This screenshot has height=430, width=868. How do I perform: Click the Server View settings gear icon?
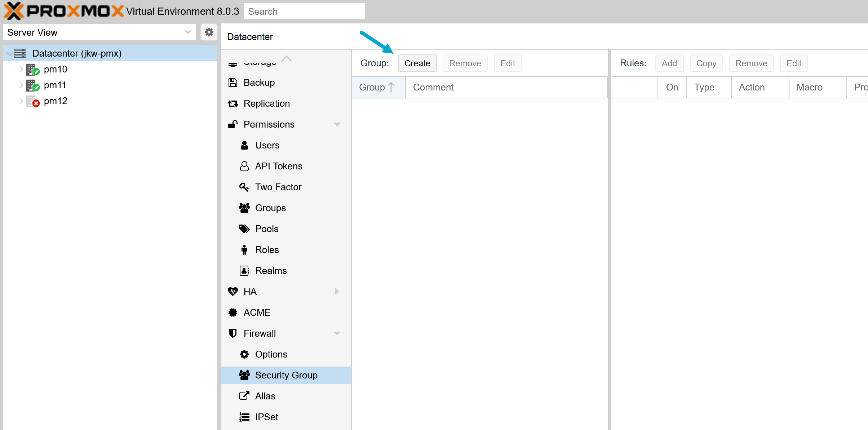click(x=209, y=32)
